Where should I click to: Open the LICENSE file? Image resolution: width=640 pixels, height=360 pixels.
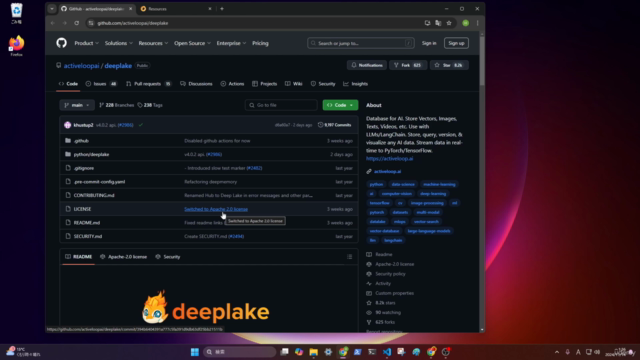82,209
